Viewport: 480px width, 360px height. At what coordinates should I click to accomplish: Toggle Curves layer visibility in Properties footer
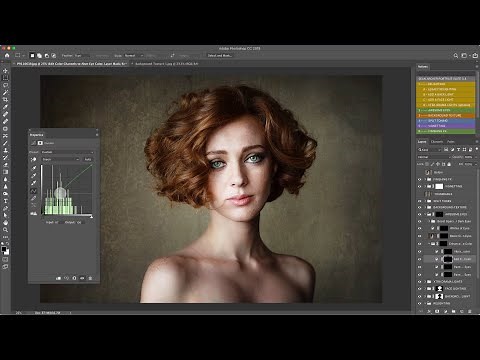coord(82,278)
